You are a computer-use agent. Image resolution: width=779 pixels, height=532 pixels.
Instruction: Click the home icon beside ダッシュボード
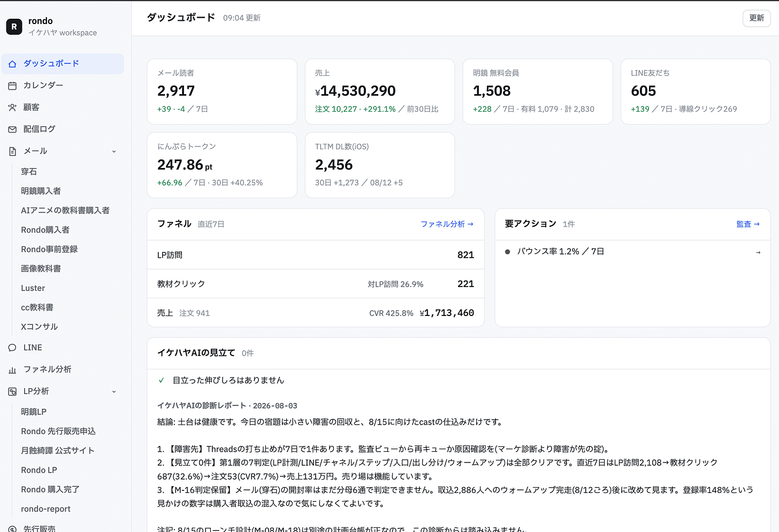coord(12,64)
